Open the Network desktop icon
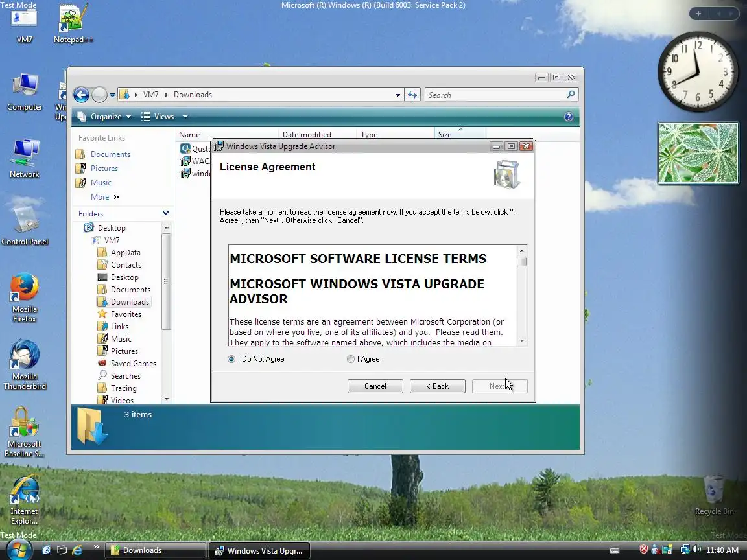747x560 pixels. pos(24,159)
